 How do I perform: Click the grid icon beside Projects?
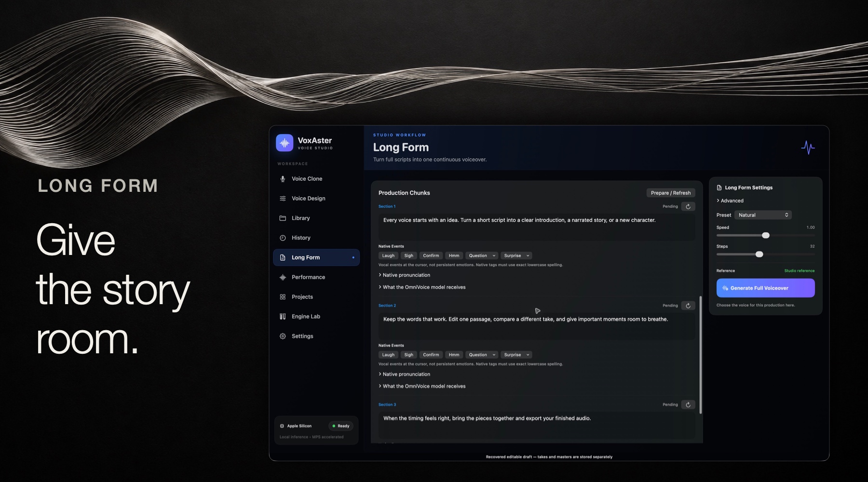point(283,297)
